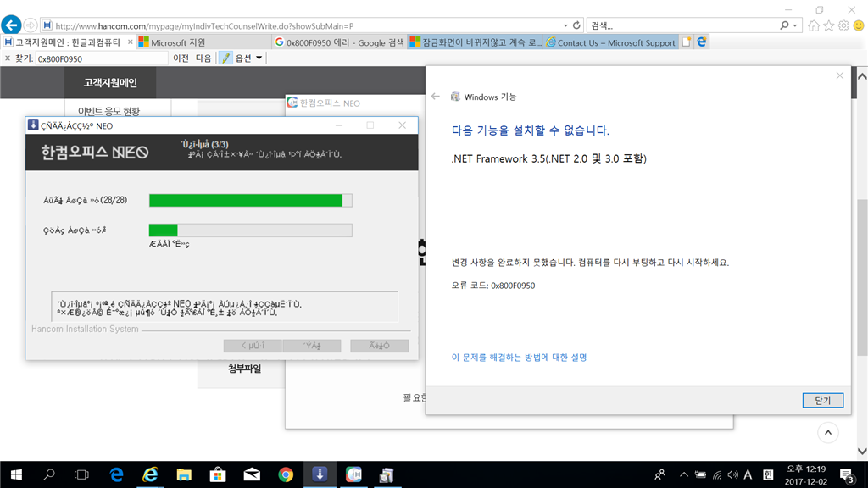Open 이벤트 응모 현황 menu item
Viewport: 868px width, 488px height.
109,111
